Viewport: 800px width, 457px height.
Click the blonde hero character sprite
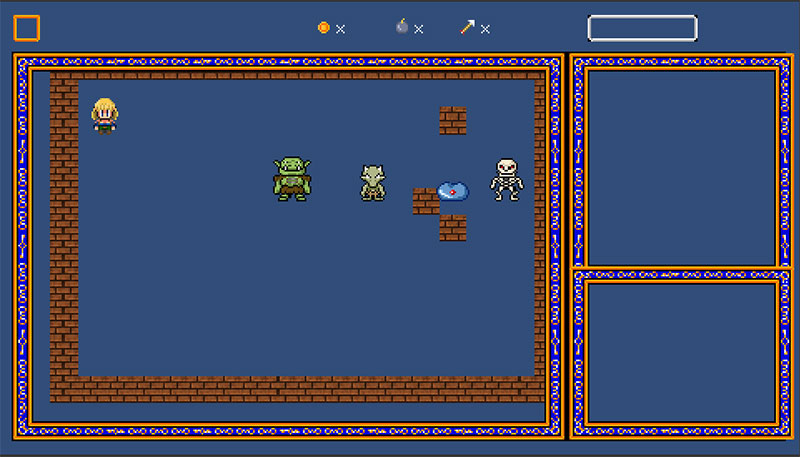[x=105, y=116]
